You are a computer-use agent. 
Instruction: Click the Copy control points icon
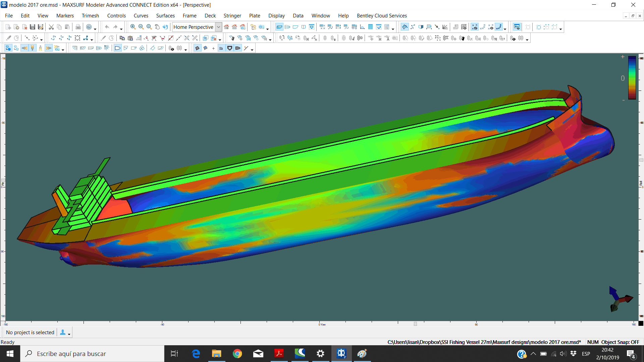click(122, 38)
